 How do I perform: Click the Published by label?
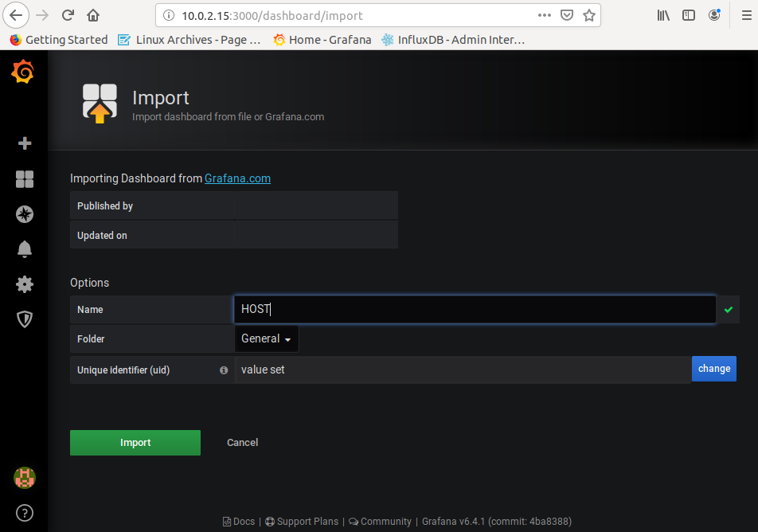pyautogui.click(x=105, y=206)
